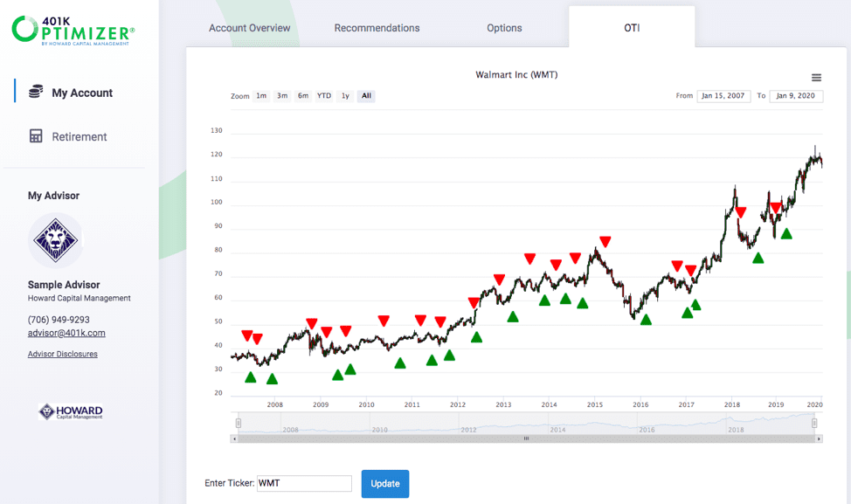This screenshot has height=504, width=851.
Task: Select the My Account sidebar icon
Action: [x=35, y=92]
